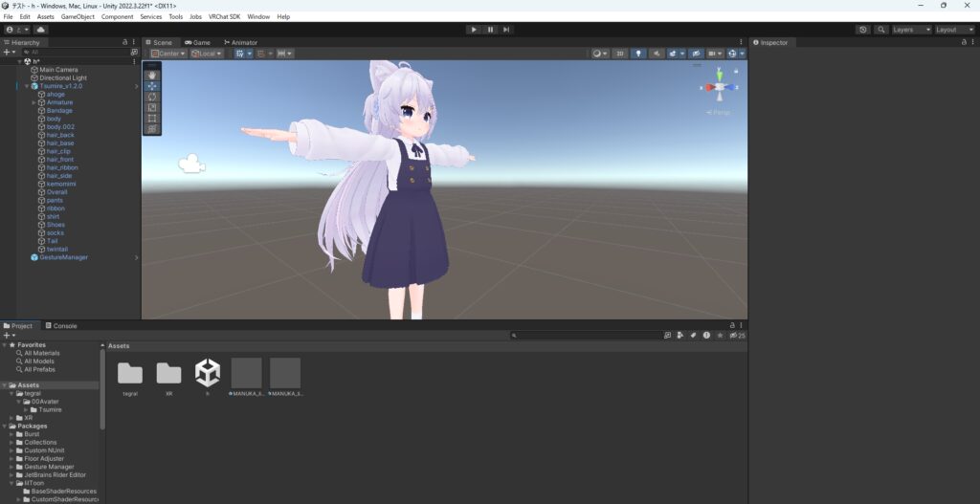Open the Layout dropdown
980x504 pixels.
954,30
